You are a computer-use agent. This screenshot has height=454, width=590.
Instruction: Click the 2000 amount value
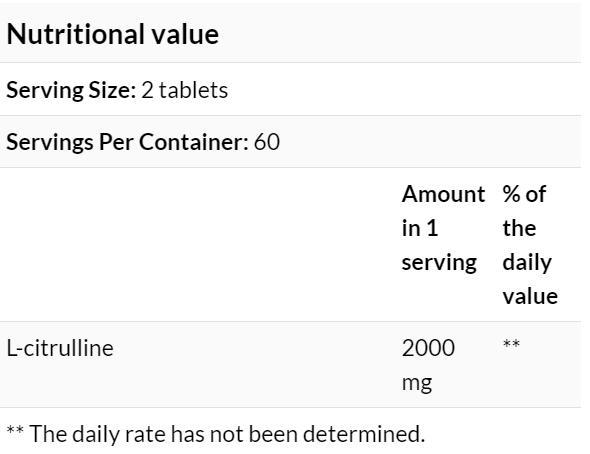(428, 348)
